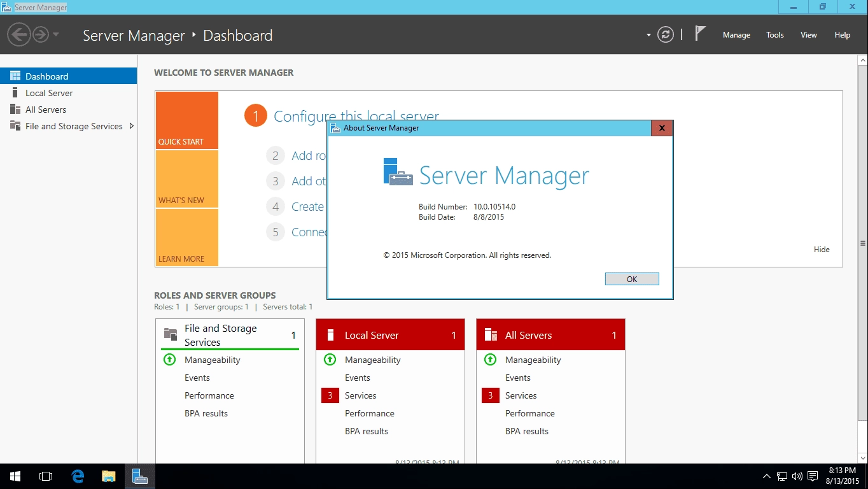The image size is (868, 489).
Task: Open dropdown arrow beside Refresh icon
Action: [x=648, y=35]
